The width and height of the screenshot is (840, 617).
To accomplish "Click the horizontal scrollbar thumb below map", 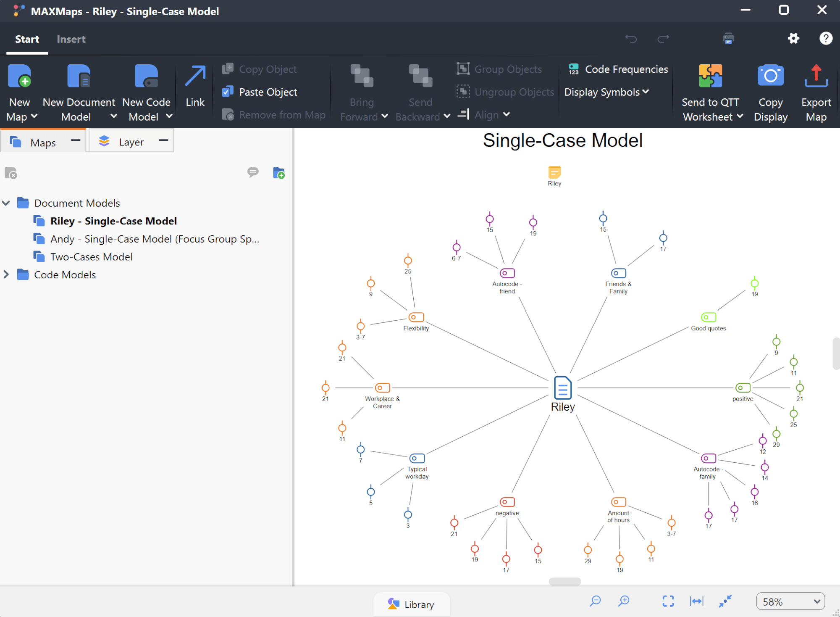I will click(565, 581).
